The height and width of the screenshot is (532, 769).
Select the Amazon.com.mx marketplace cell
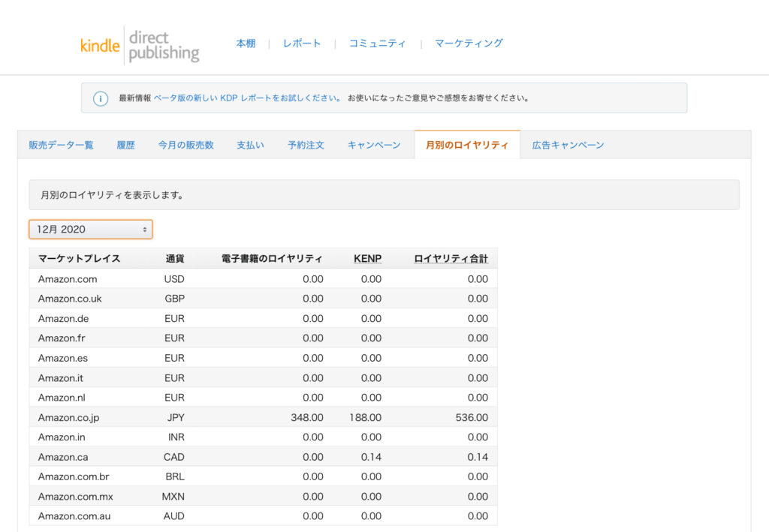[x=76, y=497]
